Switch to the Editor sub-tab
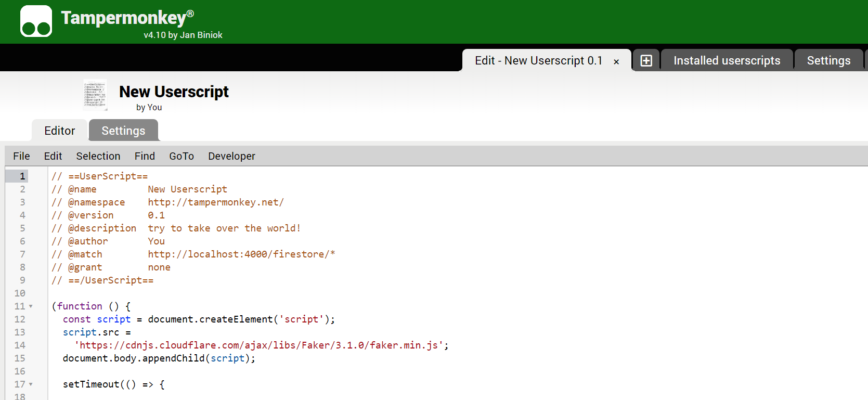Viewport: 868px width, 400px height. (x=59, y=131)
